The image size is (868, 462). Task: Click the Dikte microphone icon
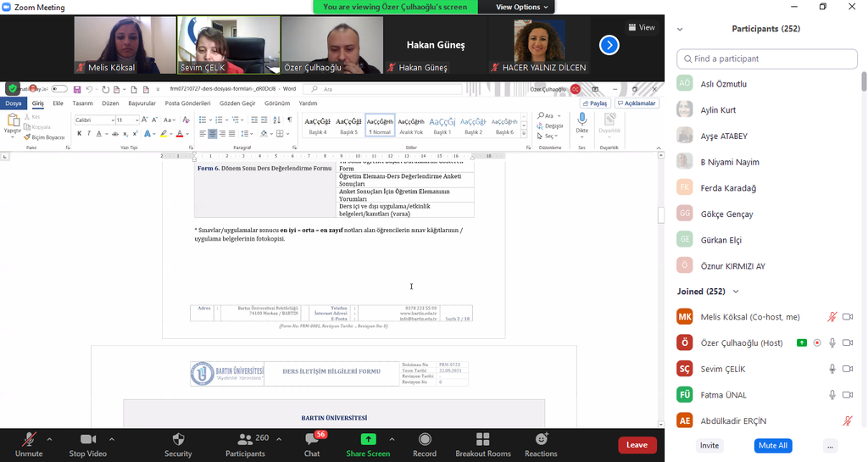point(581,119)
